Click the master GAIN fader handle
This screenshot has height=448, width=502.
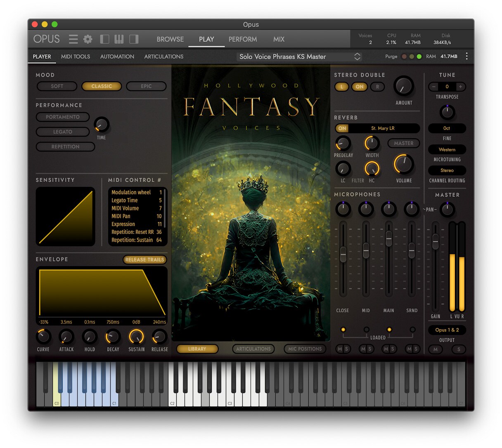point(436,241)
